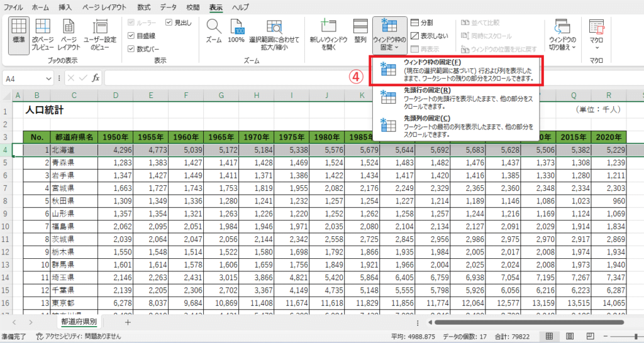Select the 標準 (Normal) view icon
Image resolution: width=644 pixels, height=343 pixels.
tap(18, 35)
